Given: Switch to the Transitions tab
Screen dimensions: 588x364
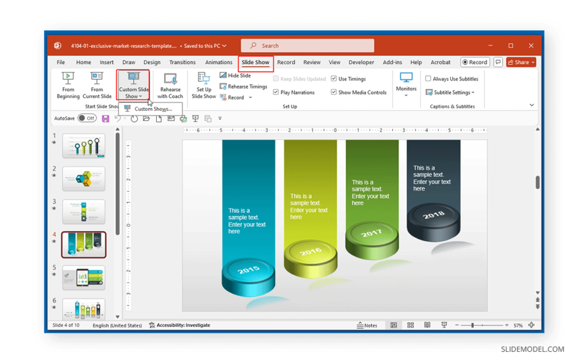Looking at the screenshot, I should 182,62.
